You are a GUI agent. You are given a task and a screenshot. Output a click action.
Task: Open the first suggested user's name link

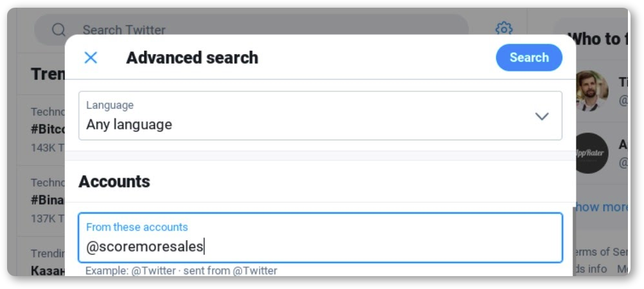(623, 82)
